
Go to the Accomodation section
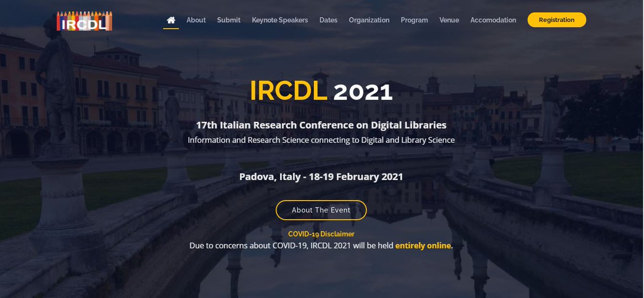pos(493,20)
